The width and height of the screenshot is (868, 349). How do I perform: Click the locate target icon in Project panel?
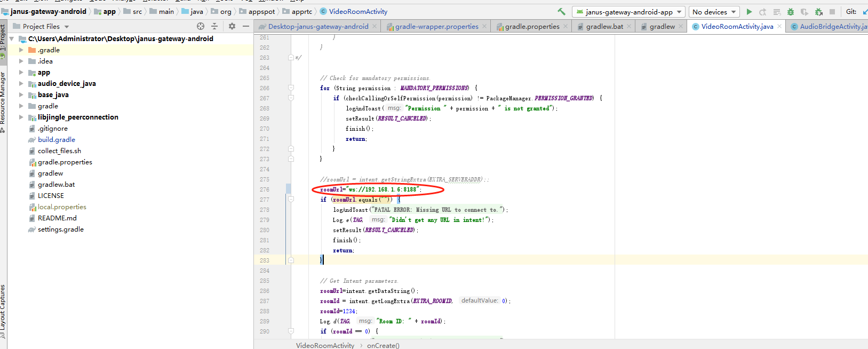coord(201,26)
